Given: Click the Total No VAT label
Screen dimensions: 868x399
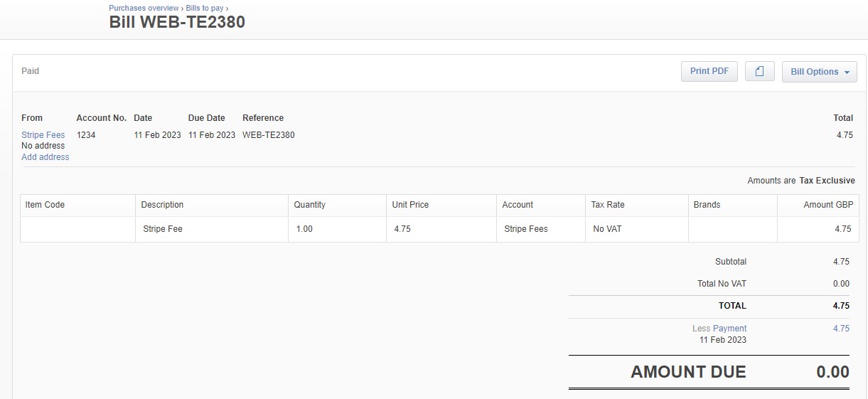Looking at the screenshot, I should (x=722, y=284).
